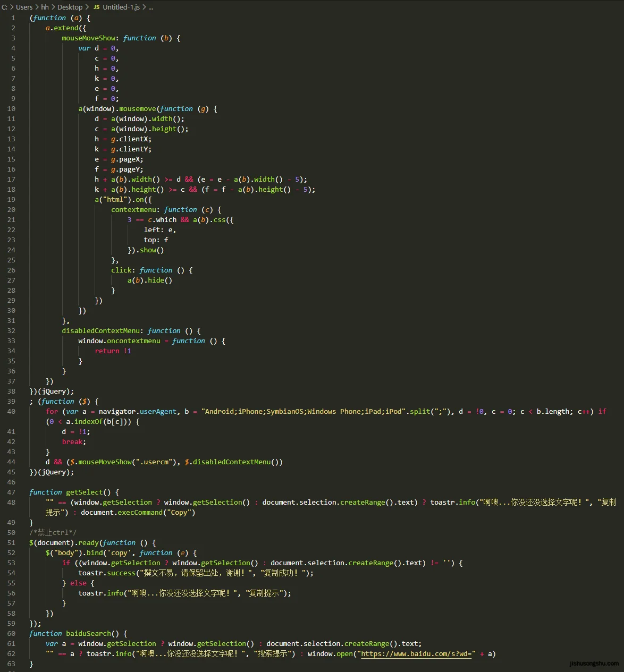Click the "搜索提示" string on line 62
624x672 pixels.
pyautogui.click(x=274, y=653)
